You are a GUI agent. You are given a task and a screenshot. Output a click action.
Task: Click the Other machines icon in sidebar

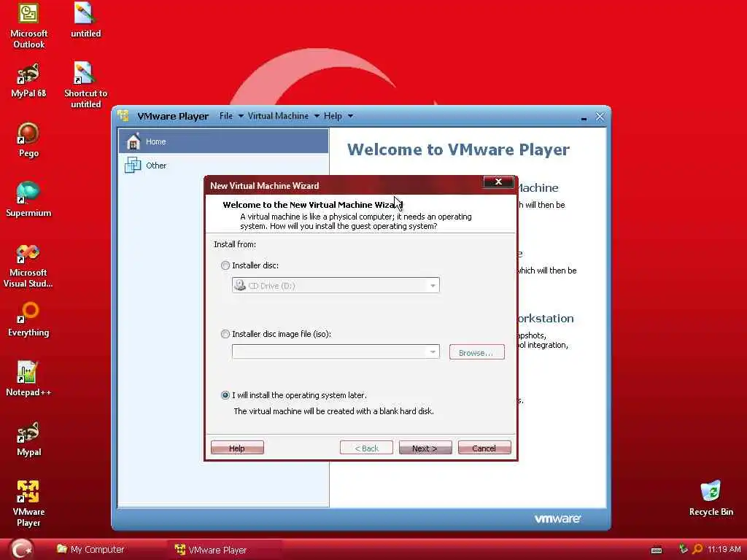pos(133,165)
